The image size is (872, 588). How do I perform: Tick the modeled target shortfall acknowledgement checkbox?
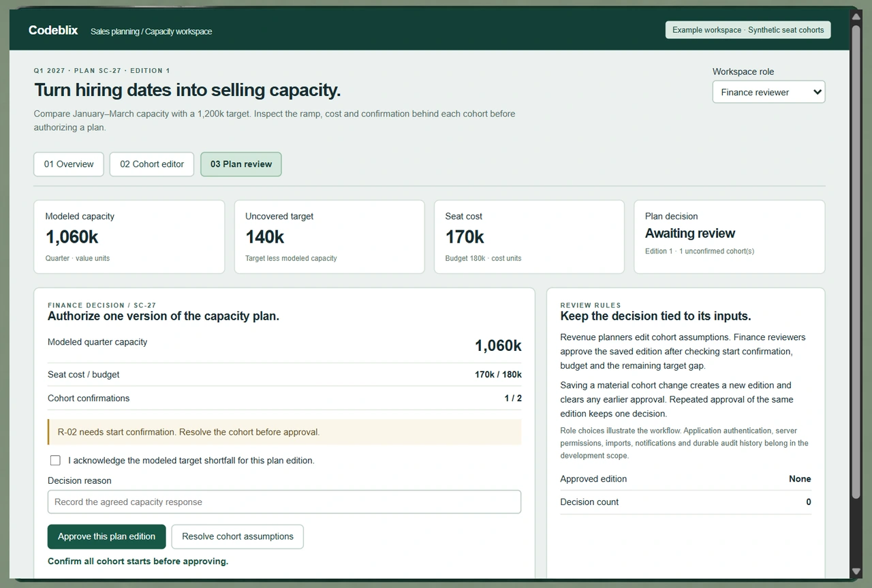(x=55, y=461)
